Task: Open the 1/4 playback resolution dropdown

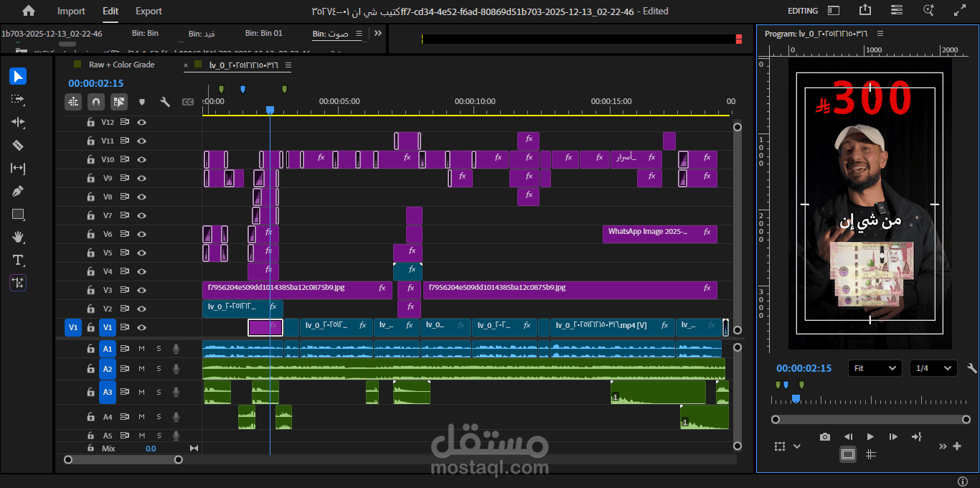Action: click(933, 367)
